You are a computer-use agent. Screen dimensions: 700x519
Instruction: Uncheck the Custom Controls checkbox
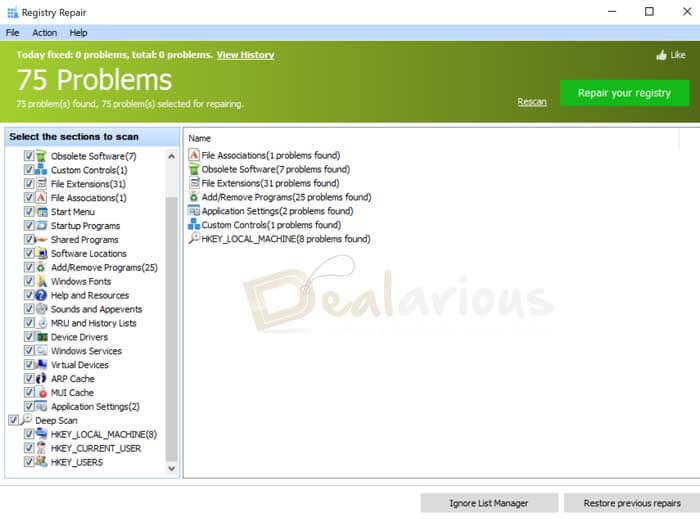pos(29,170)
